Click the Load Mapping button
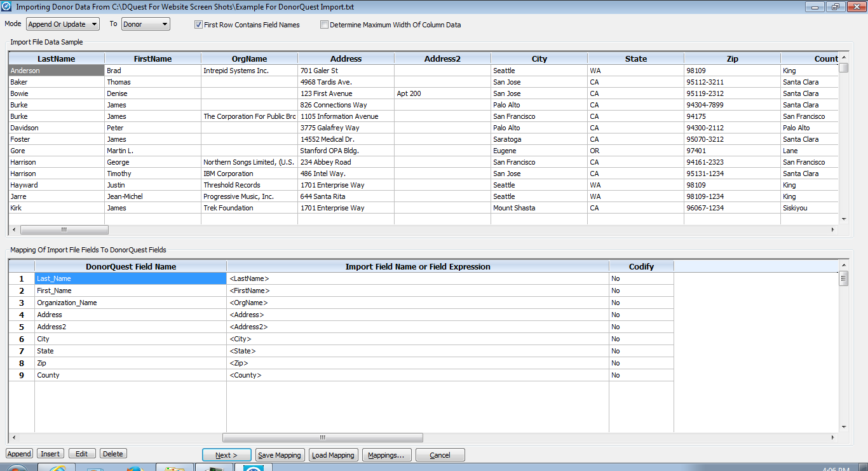This screenshot has width=868, height=471. pos(333,455)
